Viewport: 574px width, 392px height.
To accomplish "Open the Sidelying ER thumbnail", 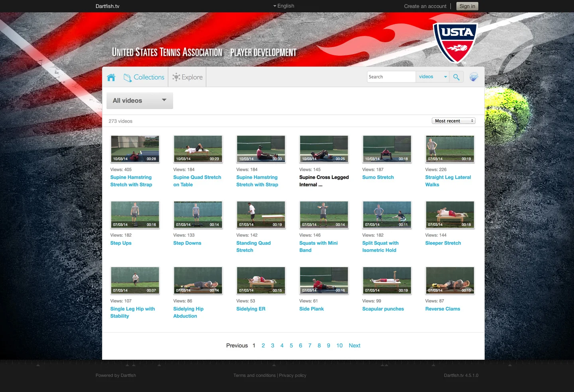I will click(x=261, y=280).
